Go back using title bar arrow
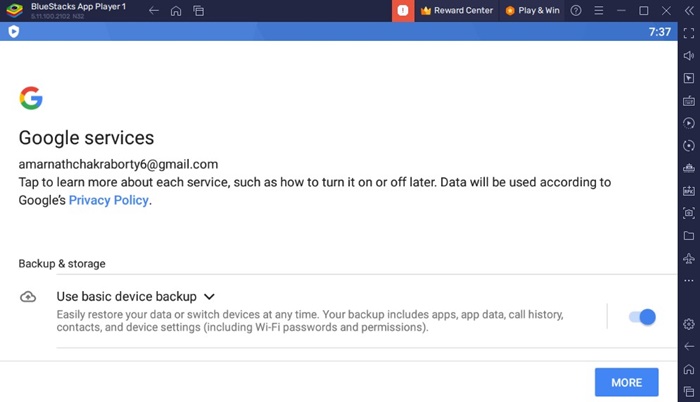The width and height of the screenshot is (700, 402). [154, 11]
